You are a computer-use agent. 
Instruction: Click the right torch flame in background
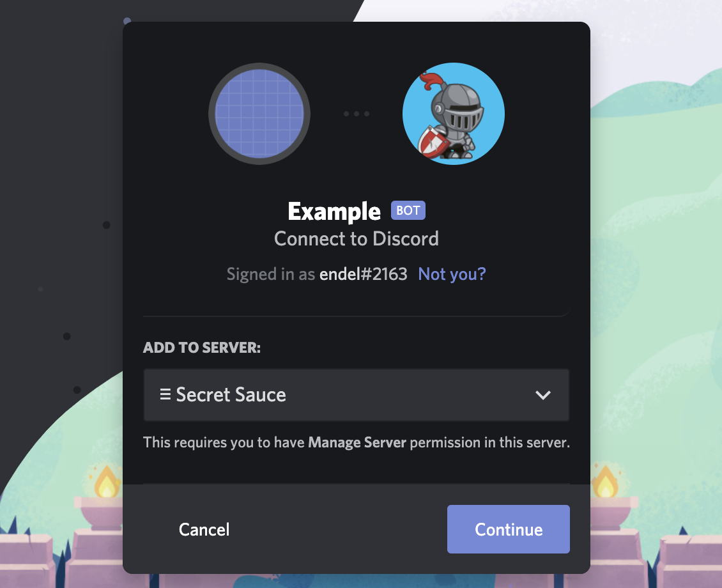pyautogui.click(x=605, y=481)
